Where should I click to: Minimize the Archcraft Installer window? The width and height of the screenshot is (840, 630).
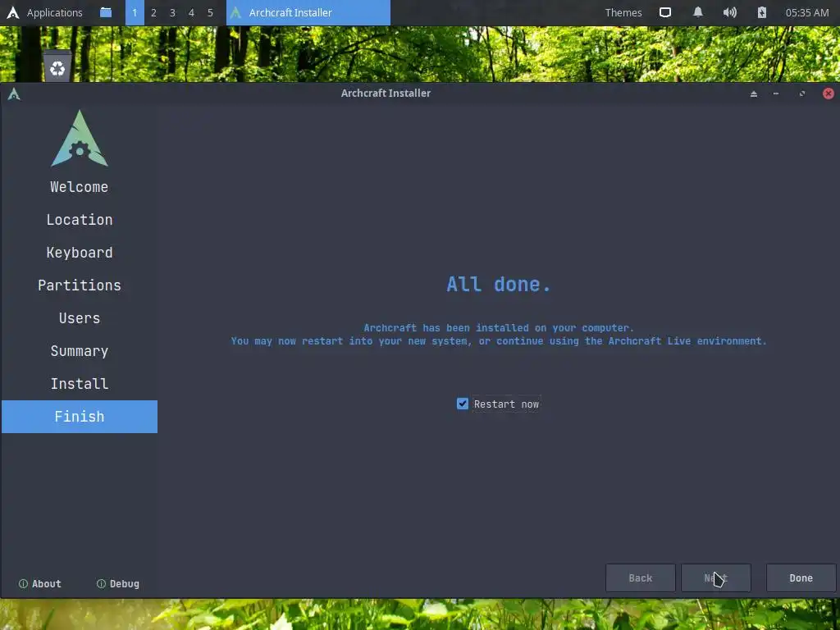click(776, 94)
